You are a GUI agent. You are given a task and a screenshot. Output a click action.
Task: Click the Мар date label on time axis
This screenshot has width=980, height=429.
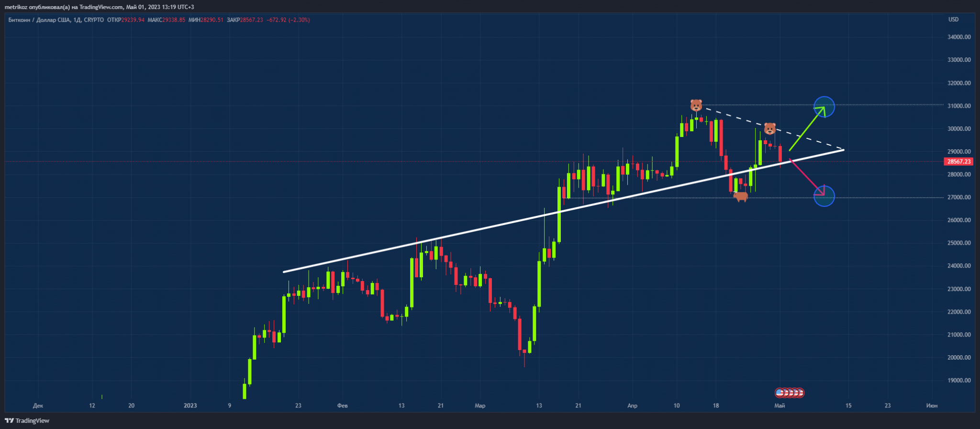point(480,406)
